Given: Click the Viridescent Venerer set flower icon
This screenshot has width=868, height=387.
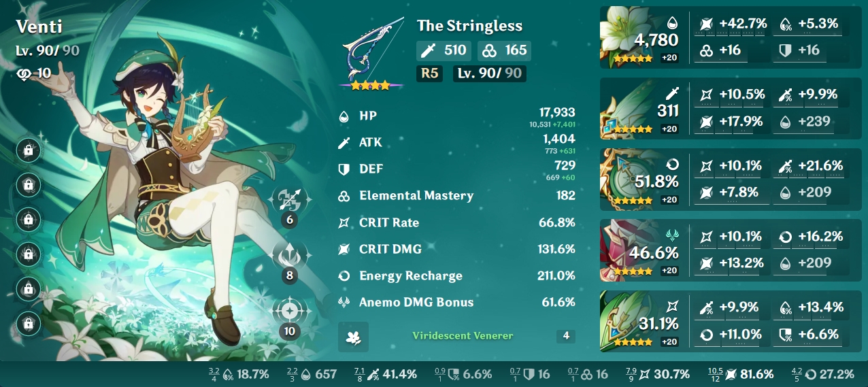Looking at the screenshot, I should 354,336.
